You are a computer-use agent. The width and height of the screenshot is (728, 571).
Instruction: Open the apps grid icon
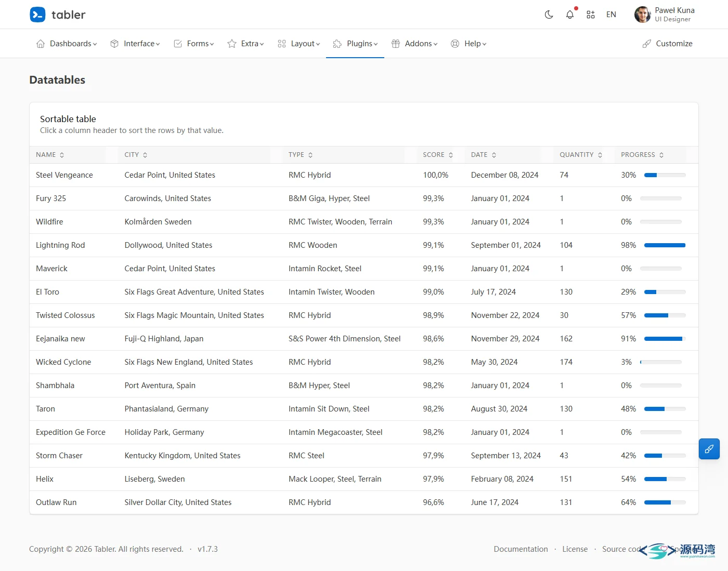(591, 15)
